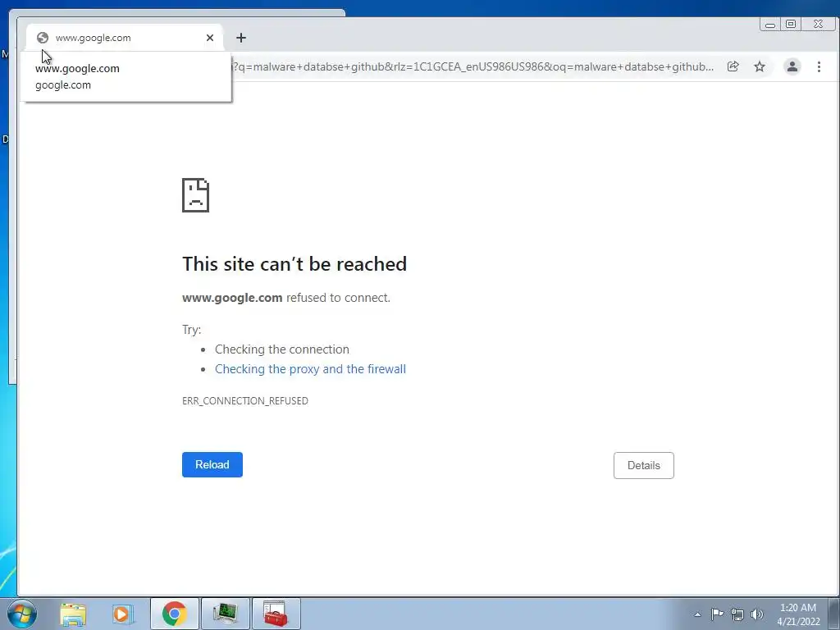Open the monitor app icon in taskbar

tap(225, 614)
